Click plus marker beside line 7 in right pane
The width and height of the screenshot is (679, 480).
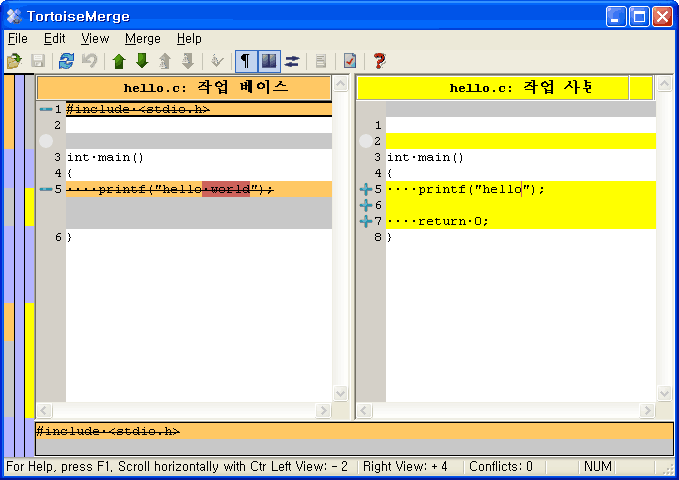pyautogui.click(x=365, y=221)
